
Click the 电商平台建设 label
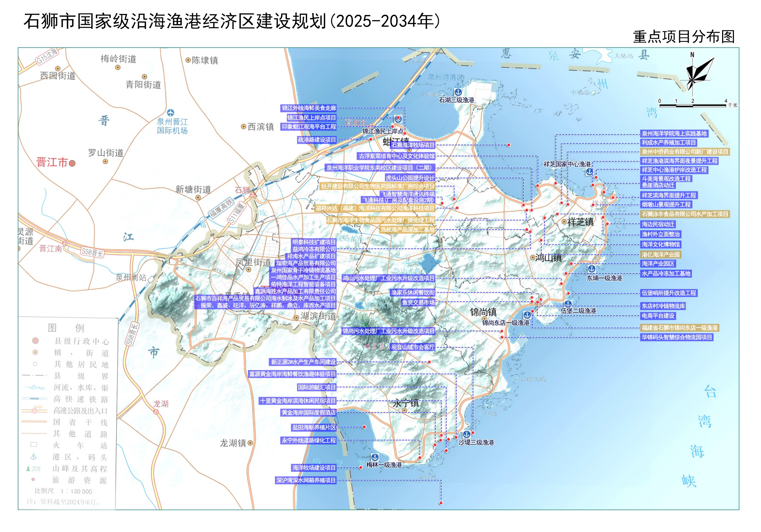(658, 316)
